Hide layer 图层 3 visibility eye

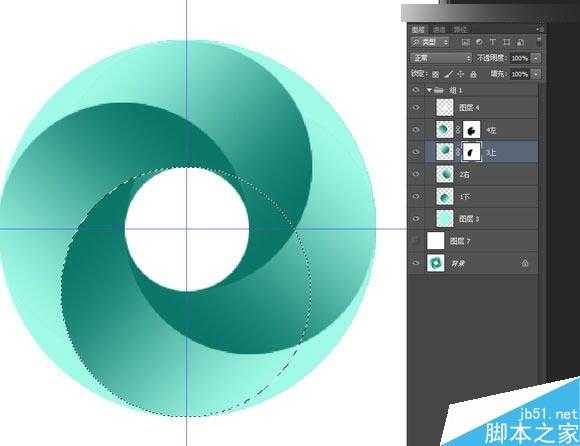pos(416,219)
